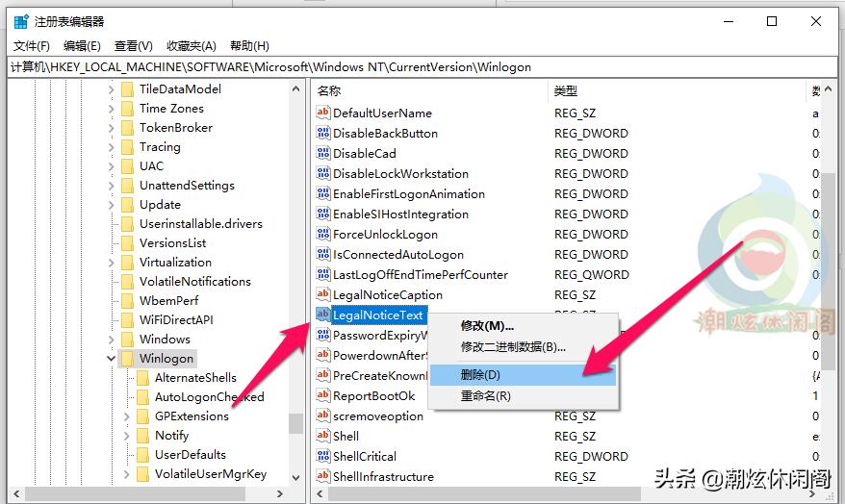Click the Registry Editor app icon in title bar
845x504 pixels.
(x=21, y=21)
